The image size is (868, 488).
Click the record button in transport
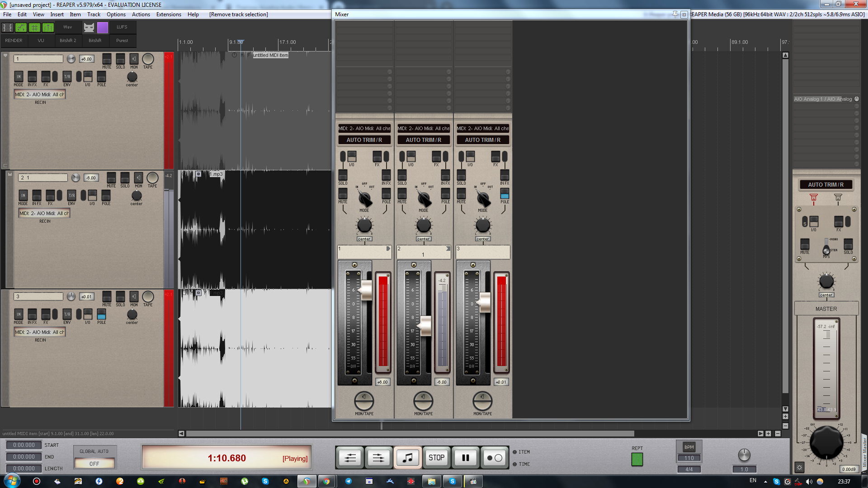click(x=494, y=458)
